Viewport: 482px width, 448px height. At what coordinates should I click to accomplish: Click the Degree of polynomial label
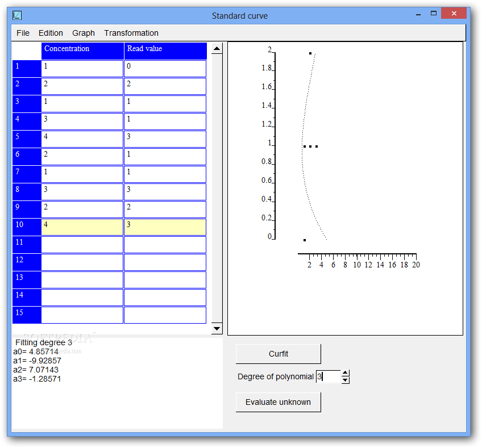(x=276, y=377)
